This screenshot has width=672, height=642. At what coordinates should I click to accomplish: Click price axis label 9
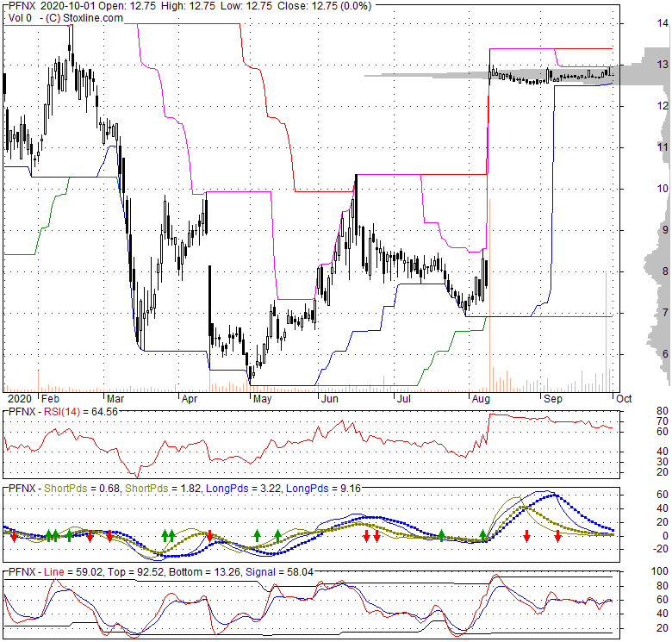click(665, 230)
